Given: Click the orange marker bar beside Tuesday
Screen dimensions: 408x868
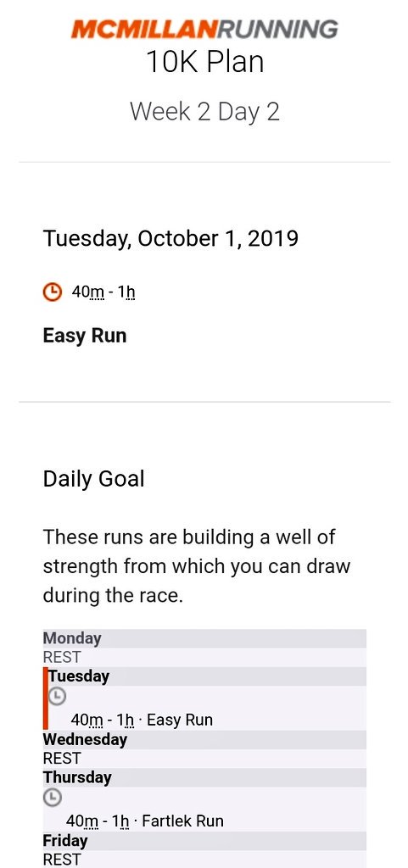Looking at the screenshot, I should click(x=46, y=698).
